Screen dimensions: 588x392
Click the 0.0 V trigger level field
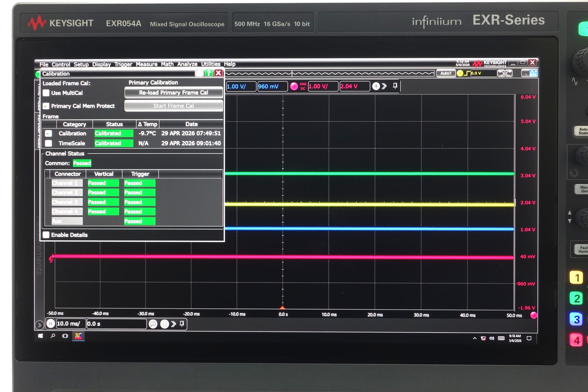coord(483,73)
